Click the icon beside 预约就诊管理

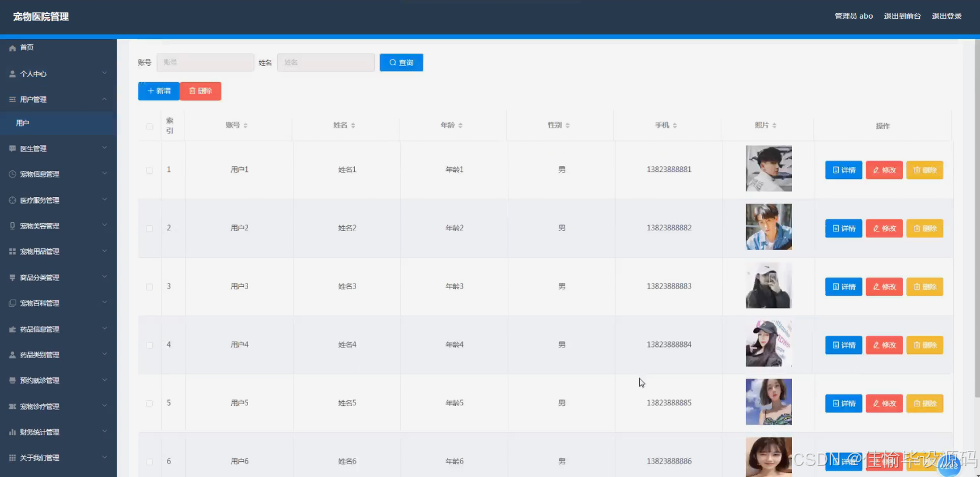[x=12, y=381]
